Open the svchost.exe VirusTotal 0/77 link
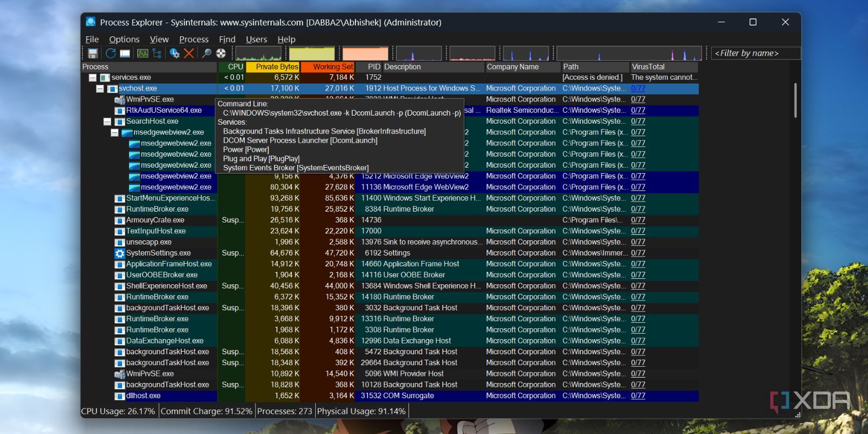Viewport: 868px width, 434px height. coord(638,88)
